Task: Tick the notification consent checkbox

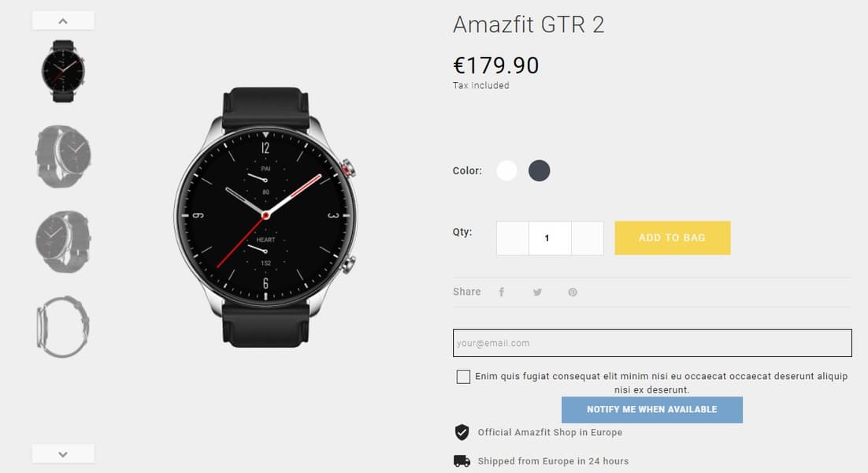Action: (463, 377)
